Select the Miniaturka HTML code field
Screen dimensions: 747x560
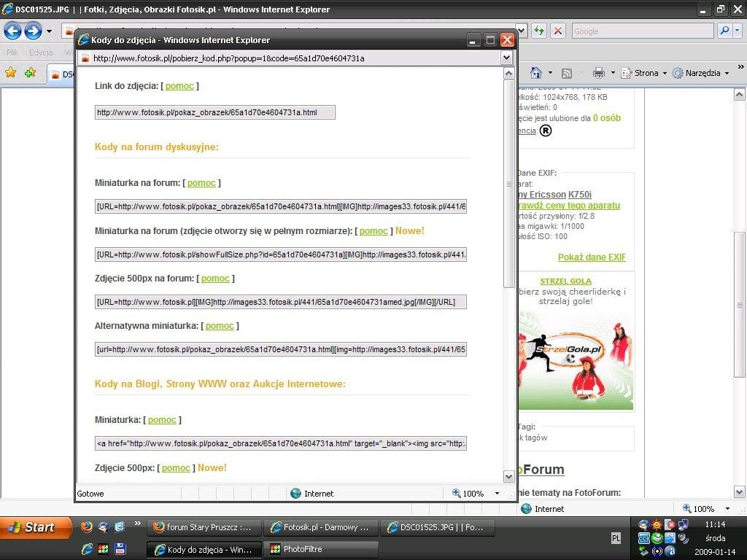click(281, 443)
